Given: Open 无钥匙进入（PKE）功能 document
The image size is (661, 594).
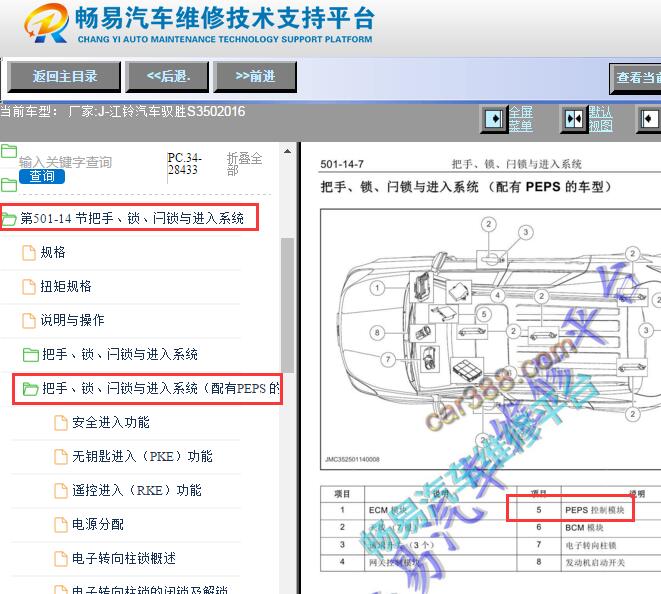Looking at the screenshot, I should click(x=142, y=456).
